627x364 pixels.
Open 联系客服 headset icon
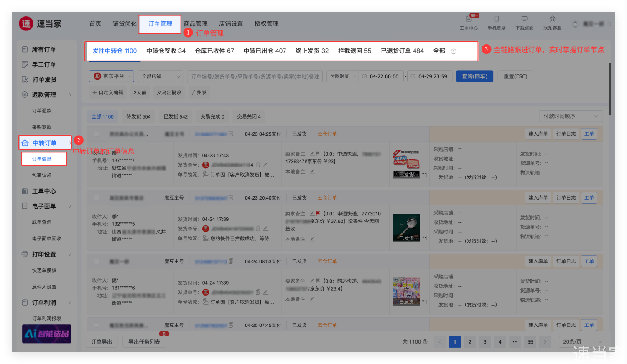(x=552, y=19)
